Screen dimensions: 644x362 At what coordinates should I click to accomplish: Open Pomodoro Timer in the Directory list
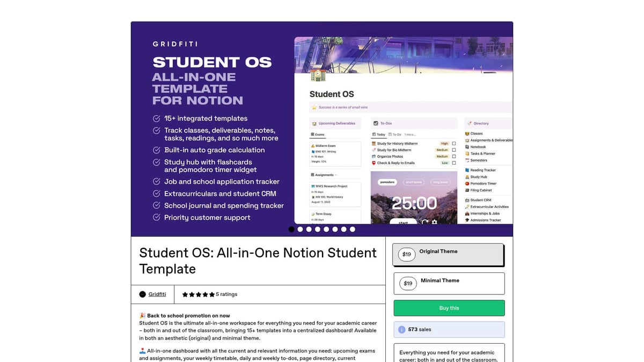click(x=484, y=183)
